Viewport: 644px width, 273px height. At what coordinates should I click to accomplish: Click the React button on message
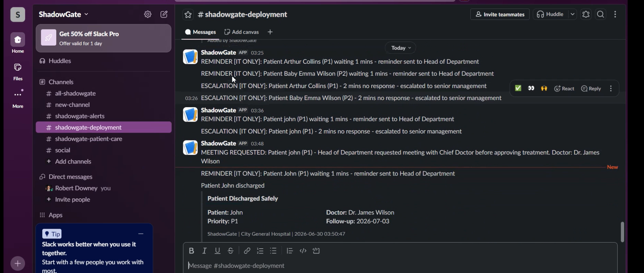(x=564, y=88)
